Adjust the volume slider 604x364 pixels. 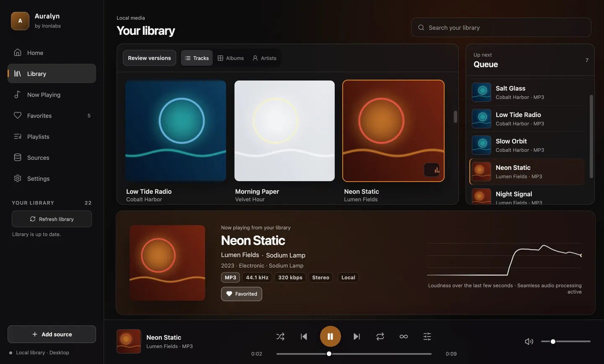565,341
